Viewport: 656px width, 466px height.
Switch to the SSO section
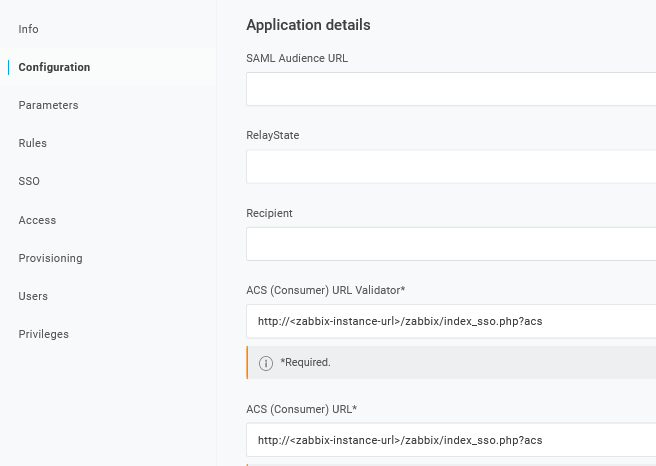(x=29, y=181)
